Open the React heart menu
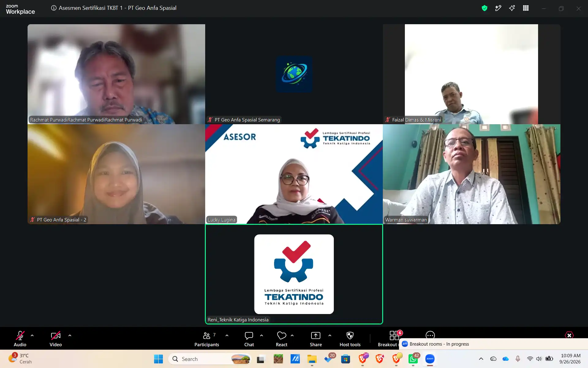This screenshot has width=588, height=368. [x=281, y=339]
